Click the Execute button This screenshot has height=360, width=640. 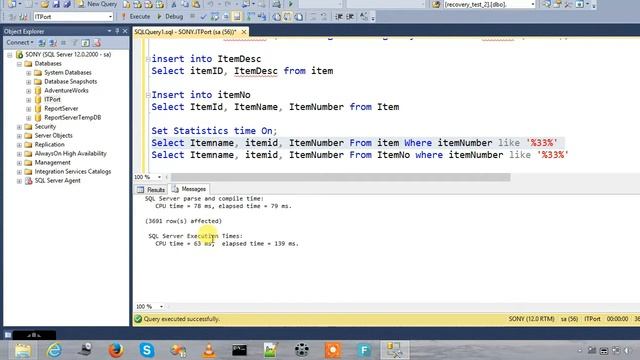coord(136,17)
